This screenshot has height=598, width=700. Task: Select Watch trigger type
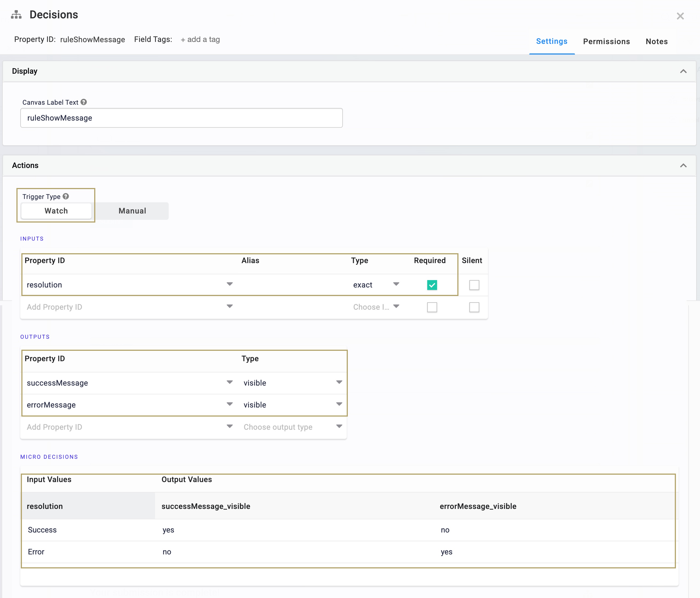56,210
